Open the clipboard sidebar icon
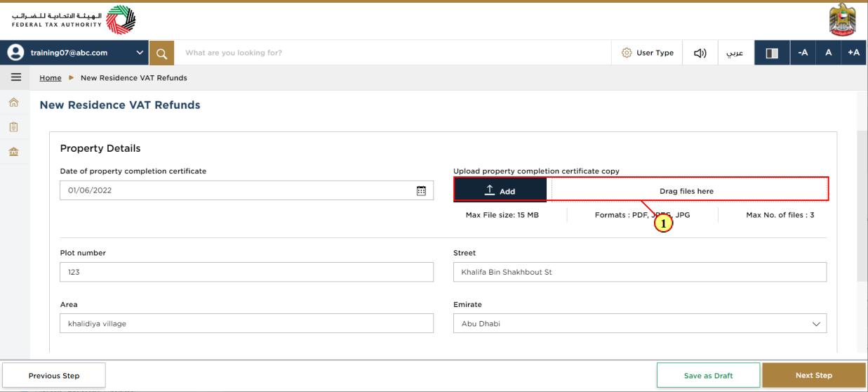 tap(13, 127)
